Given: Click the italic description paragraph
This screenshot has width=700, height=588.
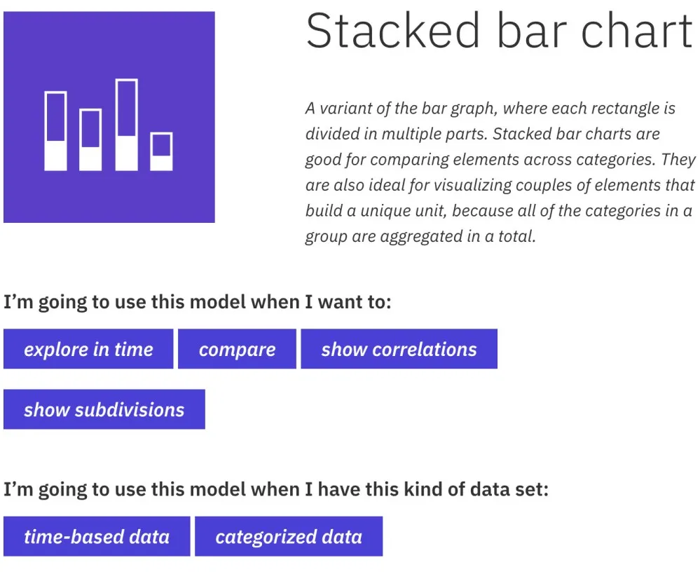Looking at the screenshot, I should coord(500,172).
